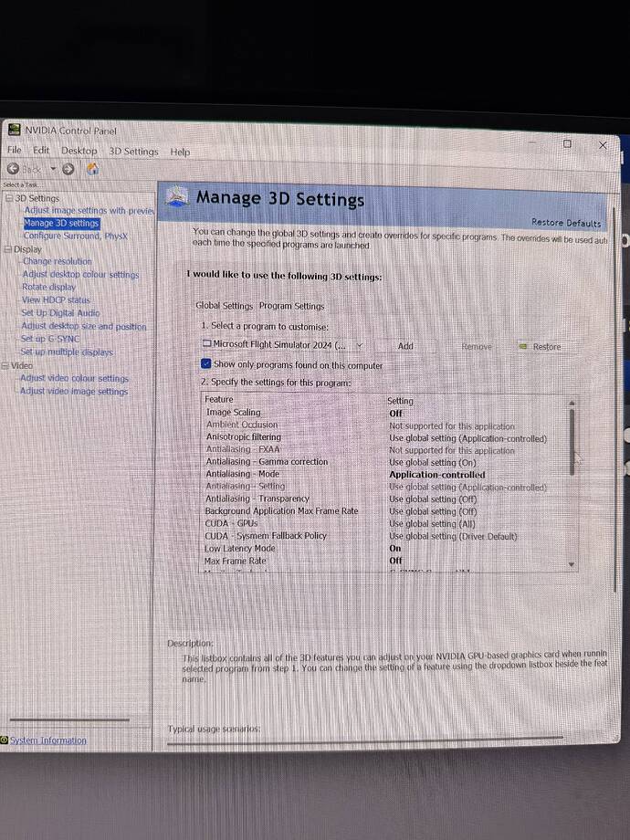Select Adjust desktop size and position
The width and height of the screenshot is (630, 840).
84,326
